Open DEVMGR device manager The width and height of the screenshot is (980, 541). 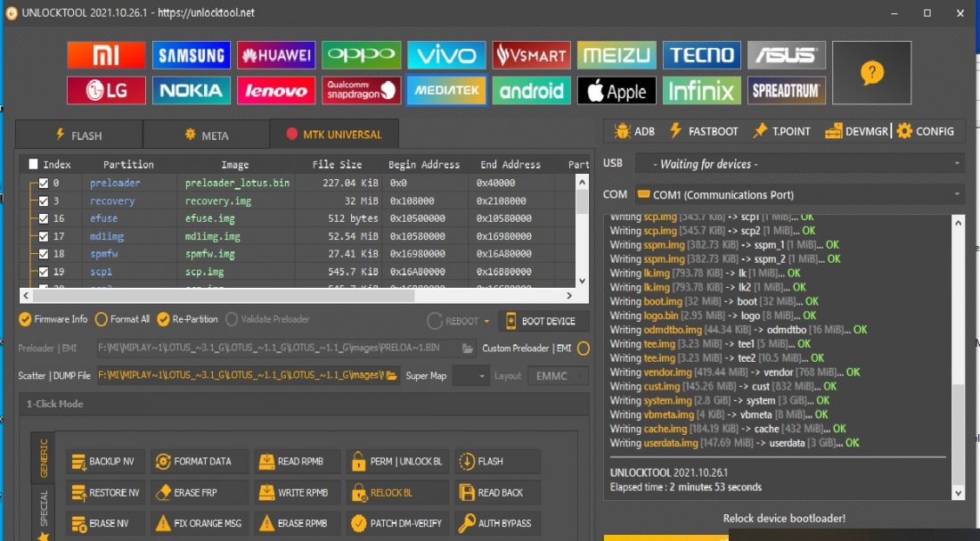click(856, 131)
